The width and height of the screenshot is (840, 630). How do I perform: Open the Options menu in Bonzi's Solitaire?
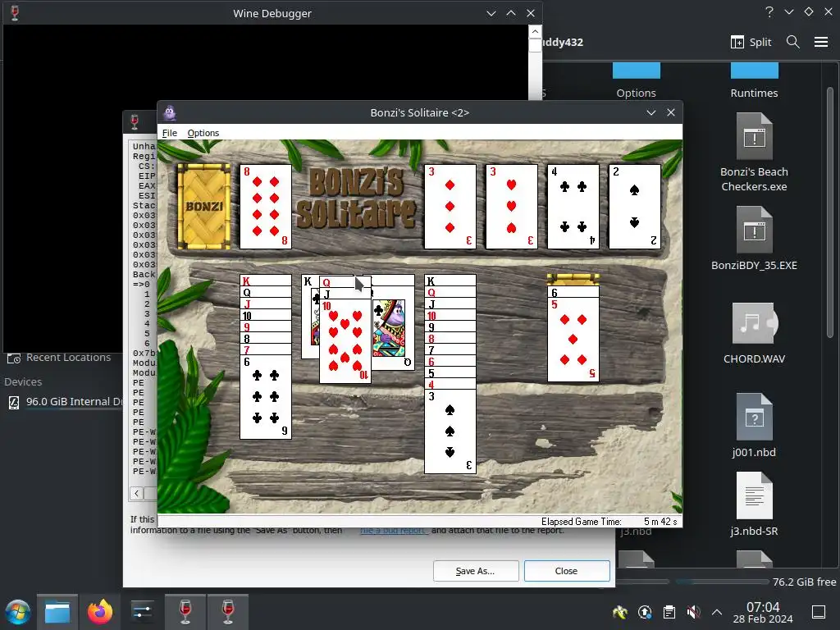coord(203,133)
